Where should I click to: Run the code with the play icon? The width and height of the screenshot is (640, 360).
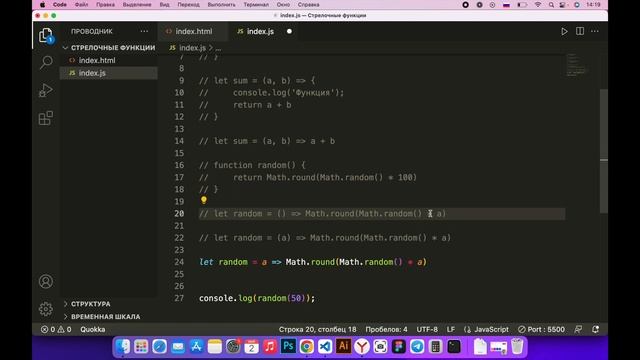point(564,31)
